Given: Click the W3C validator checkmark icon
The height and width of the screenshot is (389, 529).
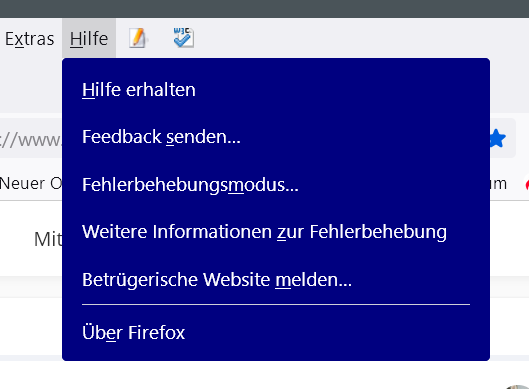Looking at the screenshot, I should [184, 37].
